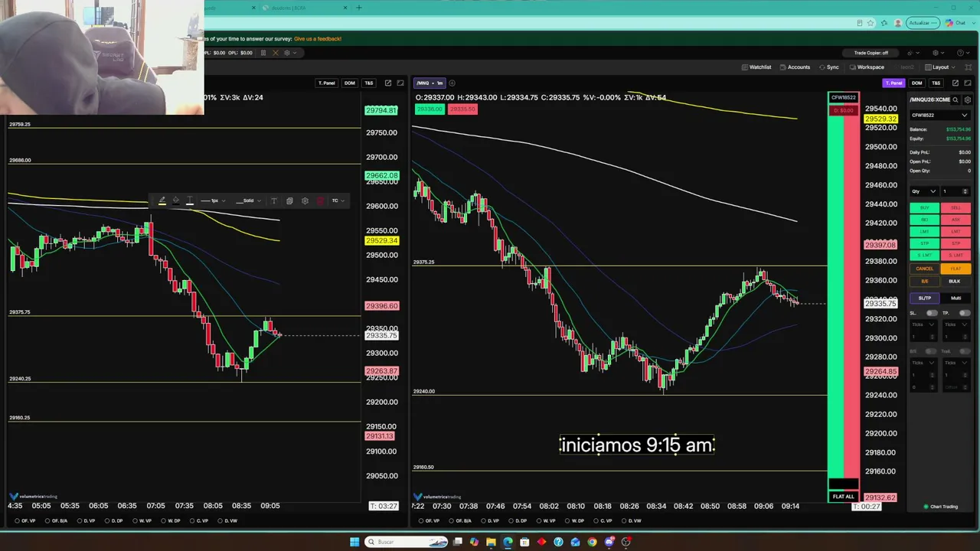Click the BULK button

pos(955,281)
